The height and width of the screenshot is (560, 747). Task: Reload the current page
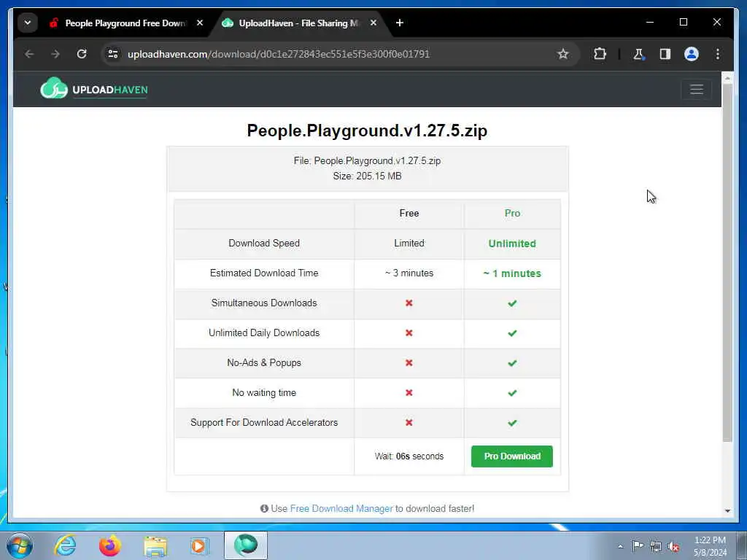[x=82, y=54]
